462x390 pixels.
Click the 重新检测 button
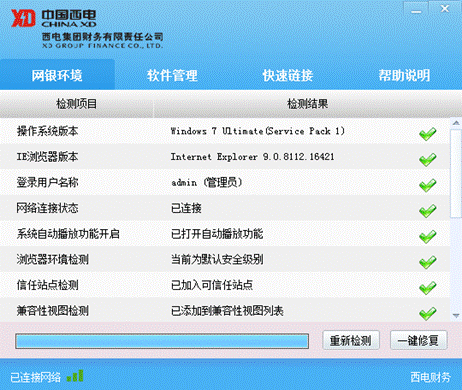(x=351, y=341)
